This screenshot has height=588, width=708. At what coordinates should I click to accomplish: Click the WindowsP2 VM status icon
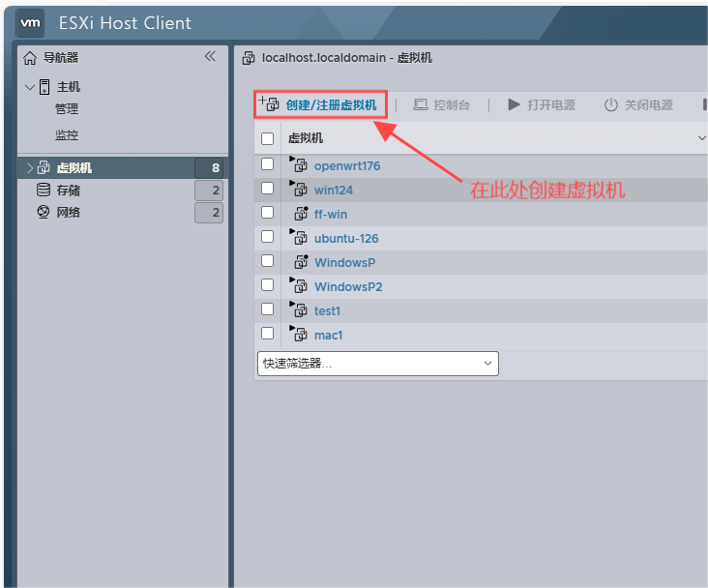pyautogui.click(x=299, y=285)
